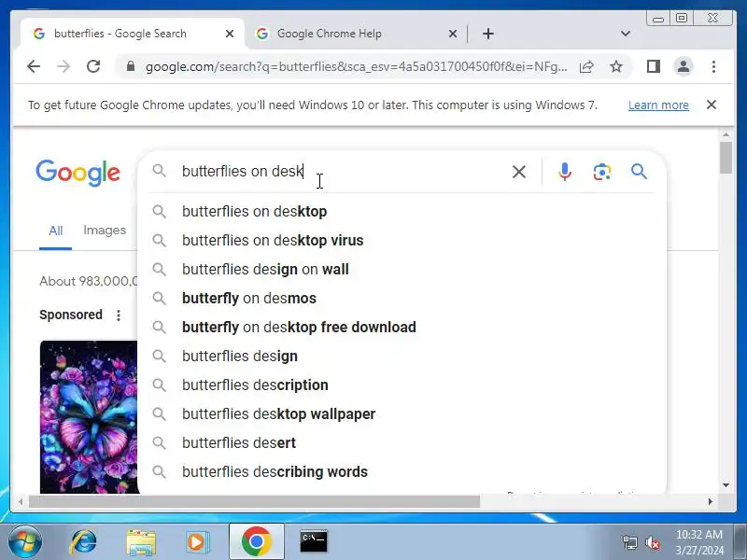Open a new tab with plus button
Screen dimensions: 747x560
pyautogui.click(x=487, y=34)
